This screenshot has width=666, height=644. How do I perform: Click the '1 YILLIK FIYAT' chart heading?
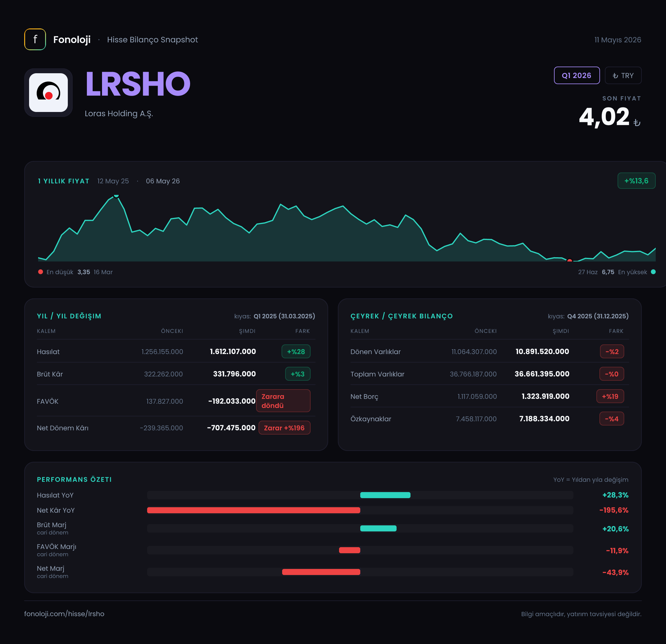tap(64, 181)
